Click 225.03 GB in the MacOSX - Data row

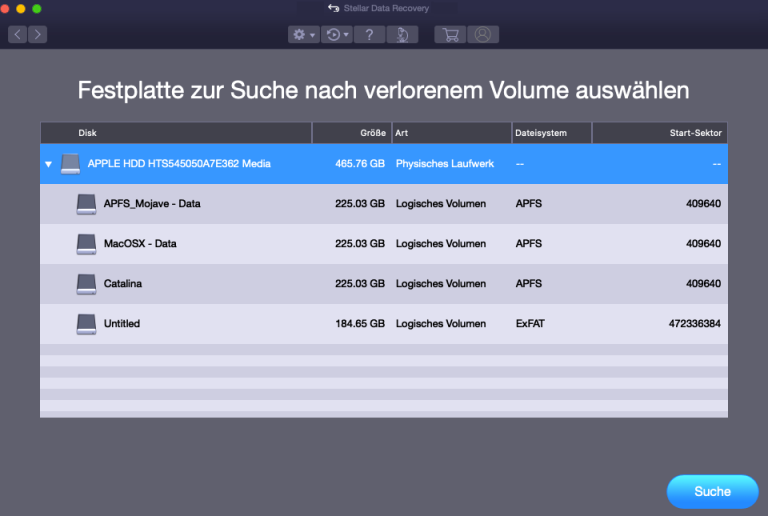(x=360, y=243)
